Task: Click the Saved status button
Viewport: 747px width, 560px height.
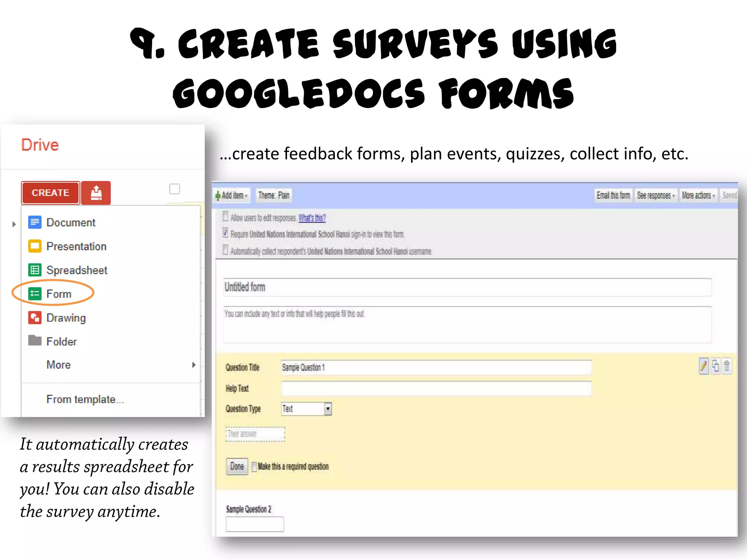Action: pyautogui.click(x=729, y=195)
